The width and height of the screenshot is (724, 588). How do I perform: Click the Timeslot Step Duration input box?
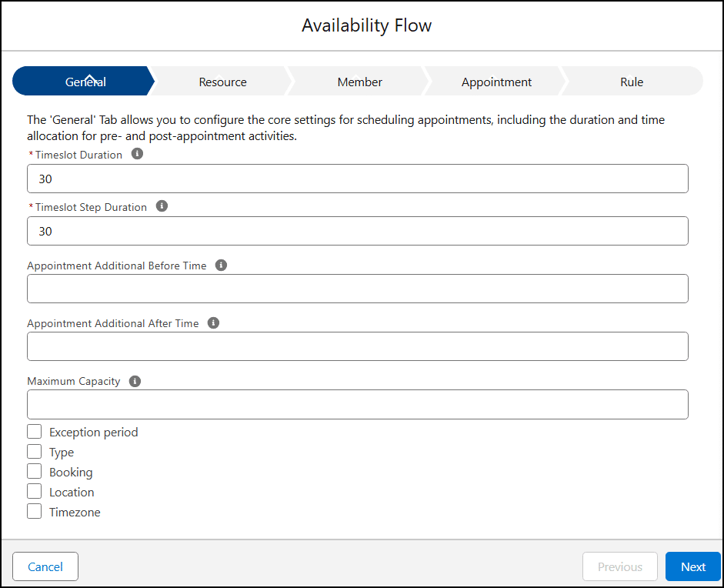click(x=357, y=231)
